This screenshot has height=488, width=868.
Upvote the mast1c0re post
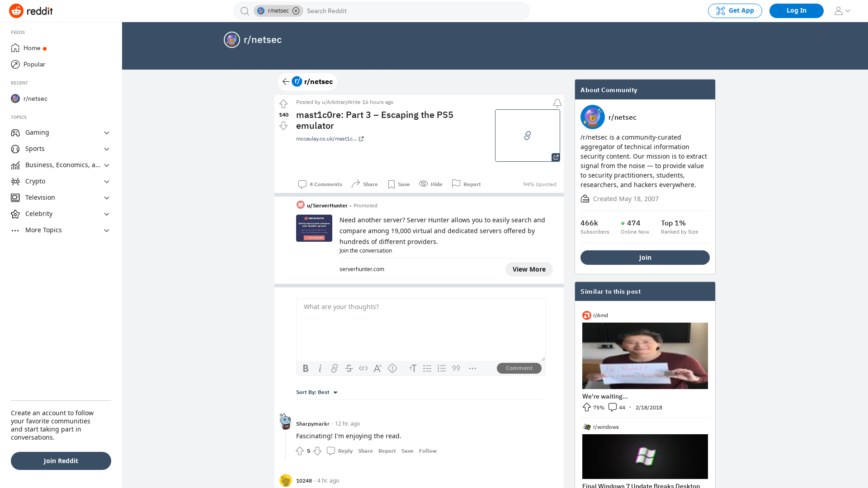pyautogui.click(x=283, y=104)
